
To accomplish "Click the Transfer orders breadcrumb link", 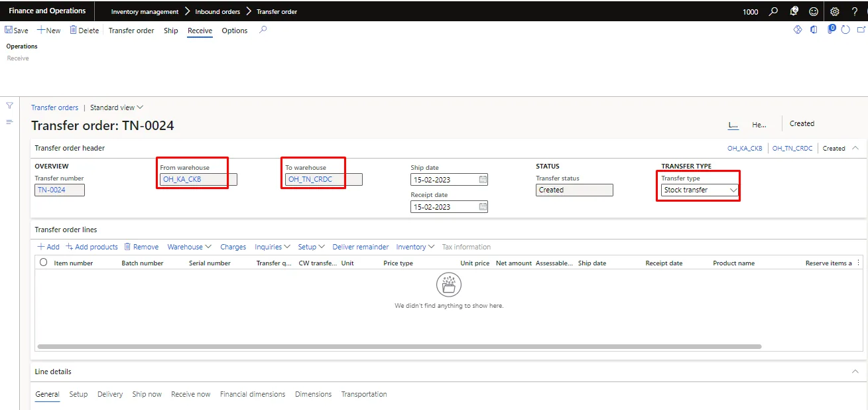I will [54, 107].
